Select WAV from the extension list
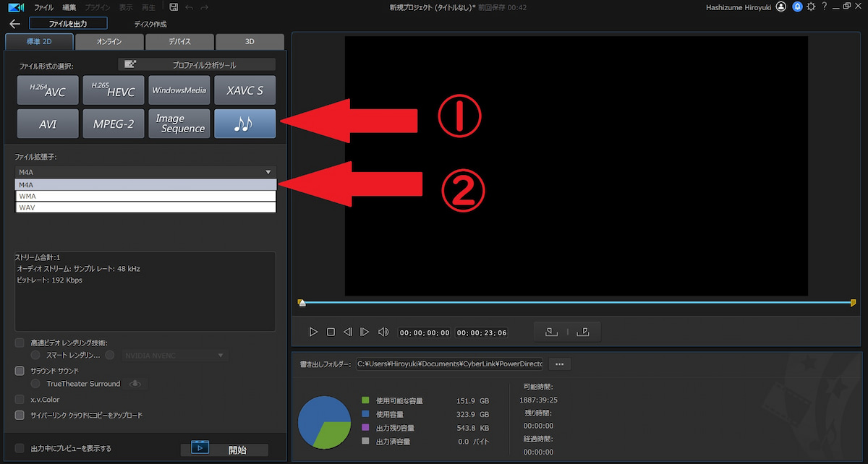 coord(145,207)
